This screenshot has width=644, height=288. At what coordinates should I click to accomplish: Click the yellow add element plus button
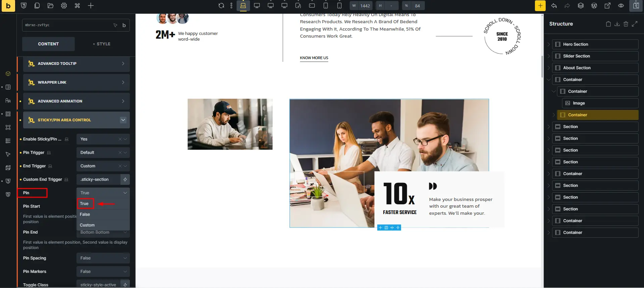(540, 6)
